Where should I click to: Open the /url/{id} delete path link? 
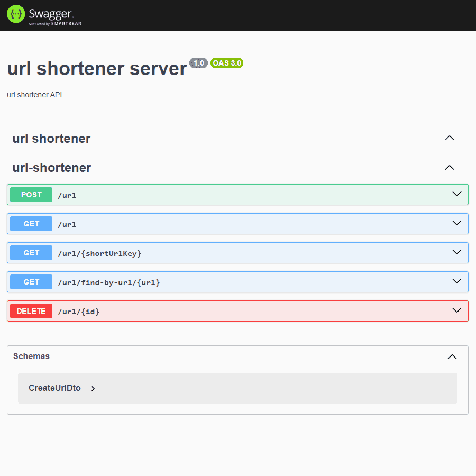pos(79,312)
